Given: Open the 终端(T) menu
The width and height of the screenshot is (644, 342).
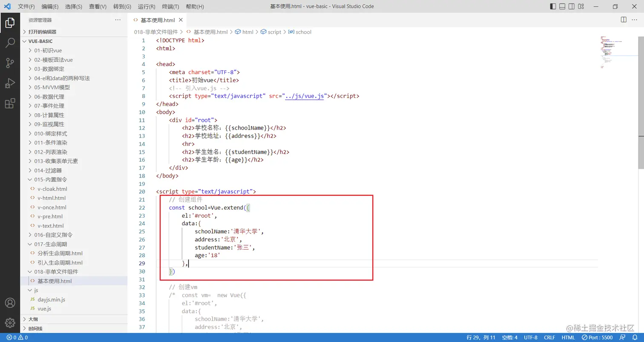Looking at the screenshot, I should click(171, 6).
